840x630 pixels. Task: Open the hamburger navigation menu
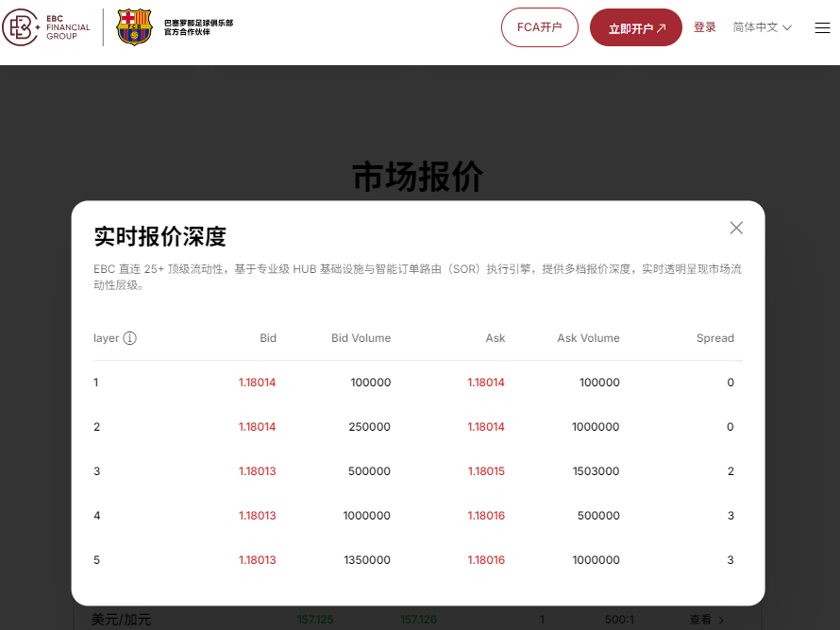pos(821,27)
